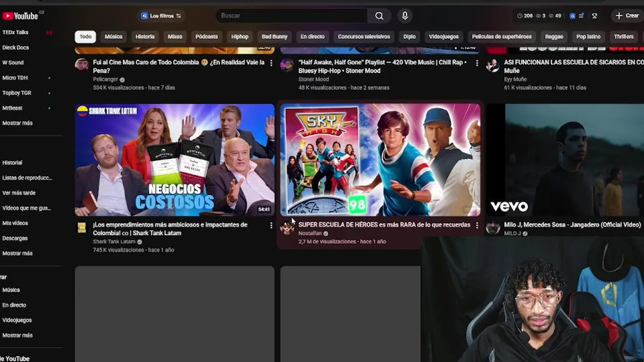Image resolution: width=644 pixels, height=362 pixels.
Task: Open Nostalfan channel name link
Action: tap(310, 233)
